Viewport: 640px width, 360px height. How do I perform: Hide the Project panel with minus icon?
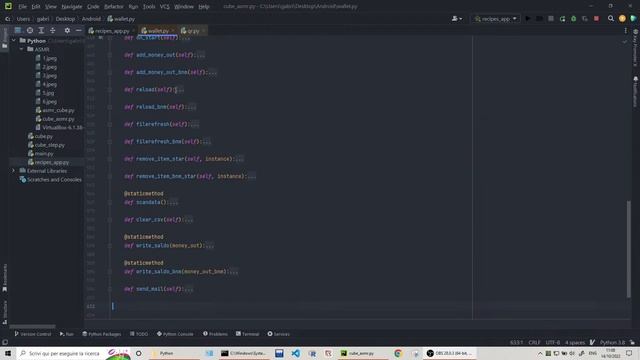(x=78, y=30)
